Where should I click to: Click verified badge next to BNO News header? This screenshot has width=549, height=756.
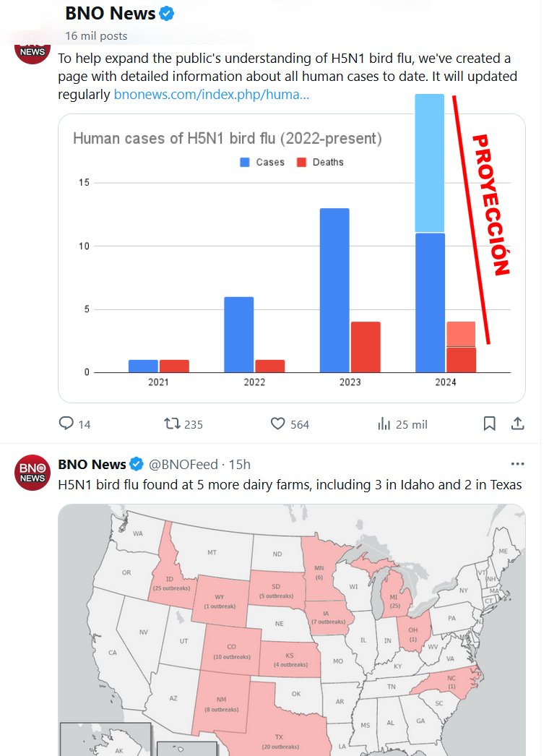coord(167,14)
